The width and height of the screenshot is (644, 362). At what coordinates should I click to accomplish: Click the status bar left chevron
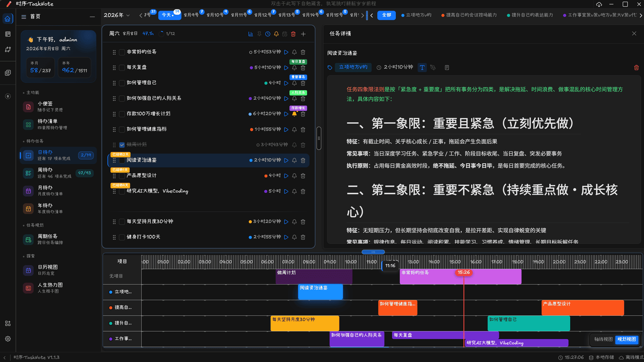[x=5, y=358]
